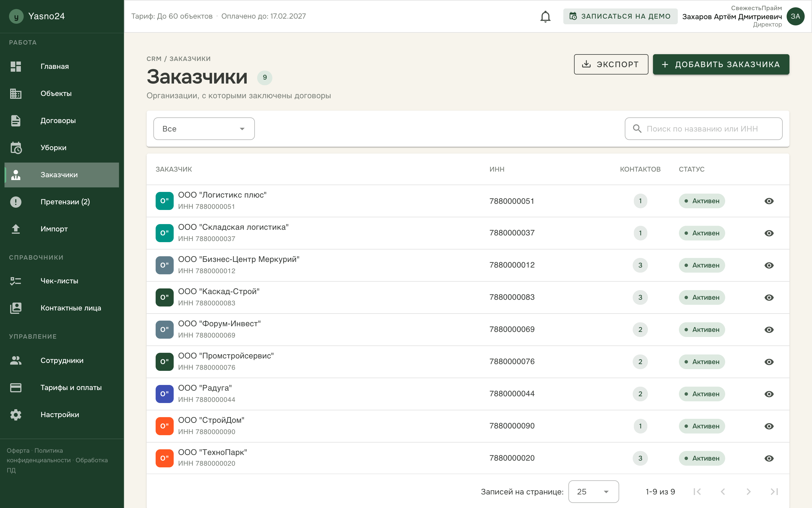Click Активен status of ООО "Радуга"
812x508 pixels.
(x=701, y=394)
